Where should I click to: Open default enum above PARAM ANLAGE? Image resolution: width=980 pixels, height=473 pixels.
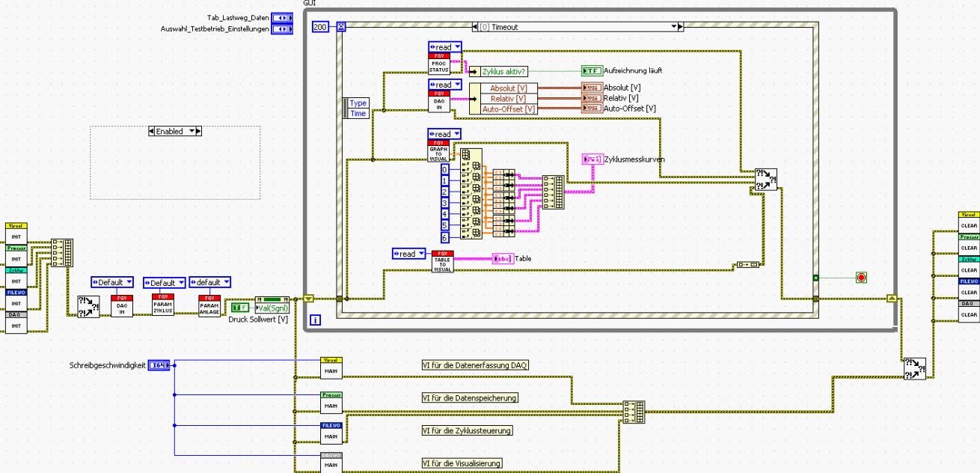(x=210, y=283)
